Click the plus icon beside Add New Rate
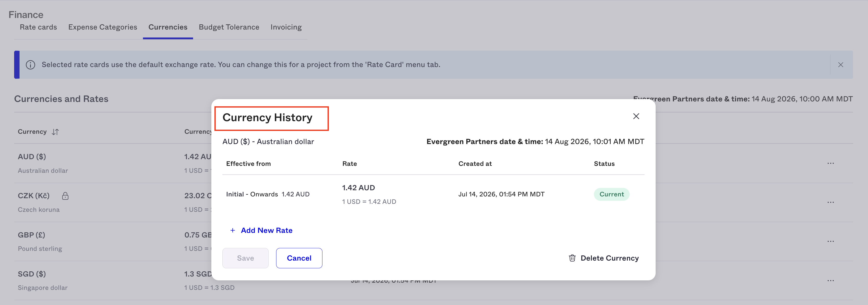 (232, 230)
